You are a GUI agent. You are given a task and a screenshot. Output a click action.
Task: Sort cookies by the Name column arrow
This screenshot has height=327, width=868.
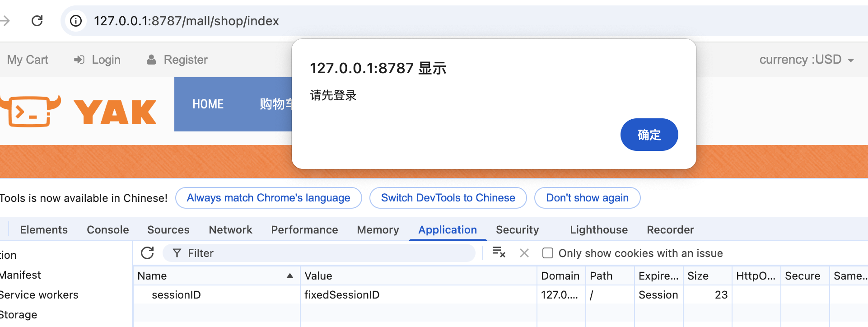tap(289, 276)
